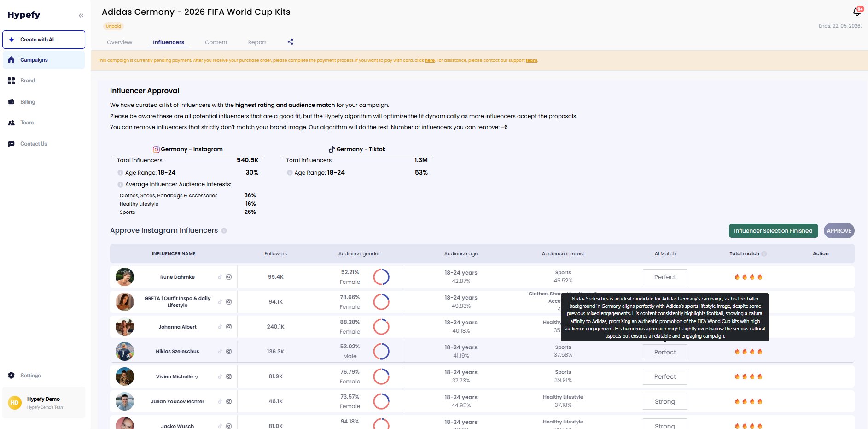Open Team page in sidebar
The image size is (868, 429).
tap(44, 123)
